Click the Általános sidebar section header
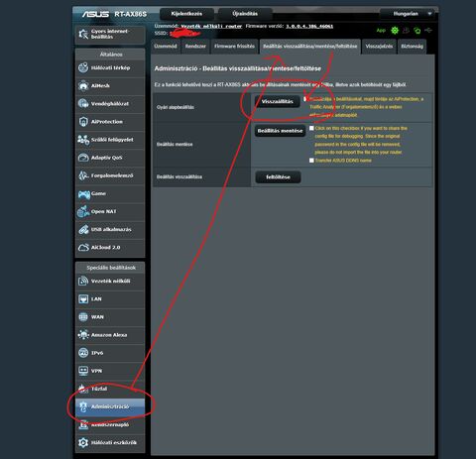 111,55
